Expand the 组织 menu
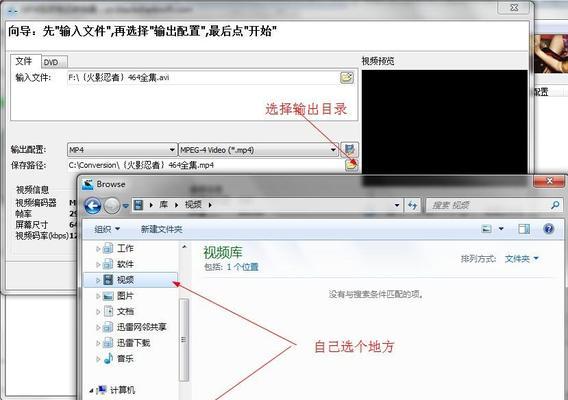568x400 pixels. (107, 229)
